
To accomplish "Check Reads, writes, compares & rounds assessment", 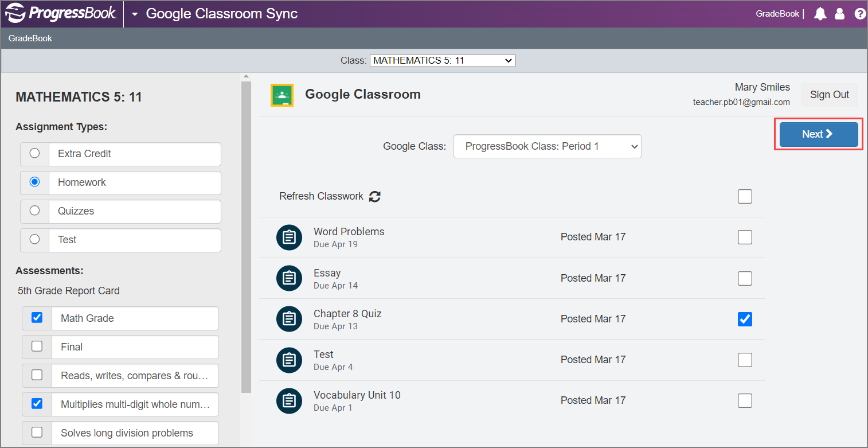I will click(x=37, y=375).
